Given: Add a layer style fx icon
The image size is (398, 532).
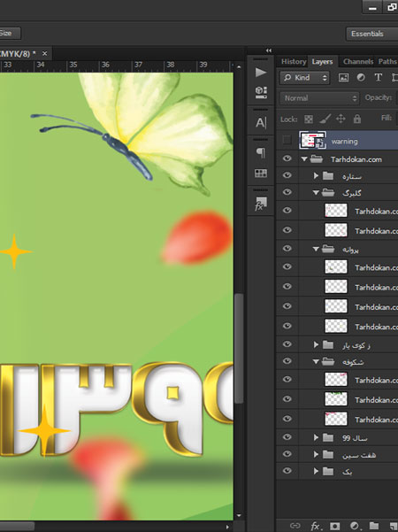Looking at the screenshot, I should (x=316, y=526).
